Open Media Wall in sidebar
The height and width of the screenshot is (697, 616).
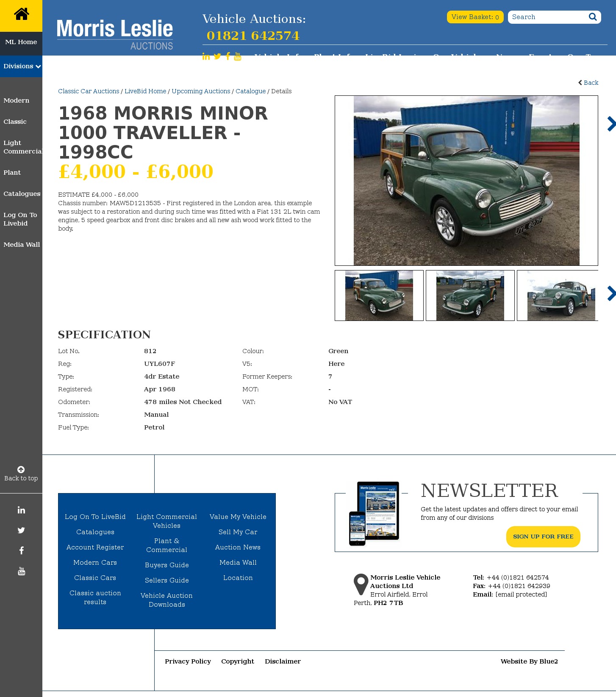(x=22, y=245)
